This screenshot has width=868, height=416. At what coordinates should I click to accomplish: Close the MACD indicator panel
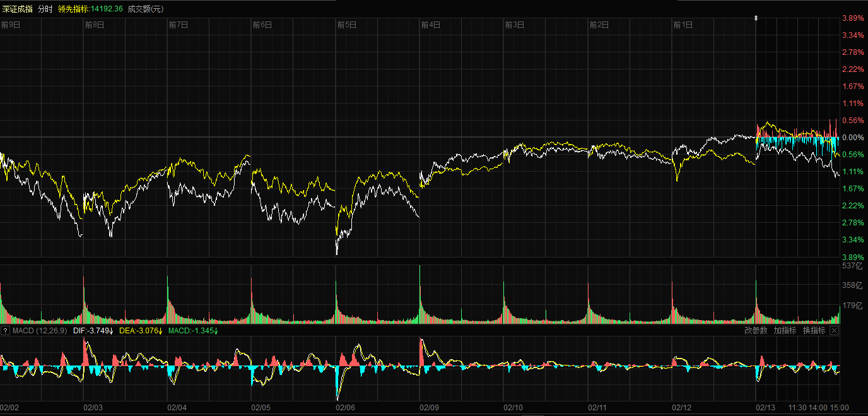pyautogui.click(x=834, y=331)
